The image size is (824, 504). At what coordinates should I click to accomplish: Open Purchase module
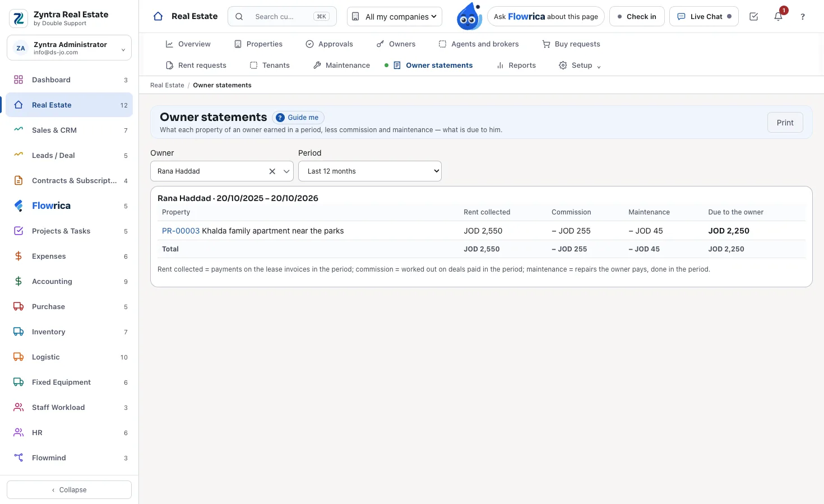70,306
